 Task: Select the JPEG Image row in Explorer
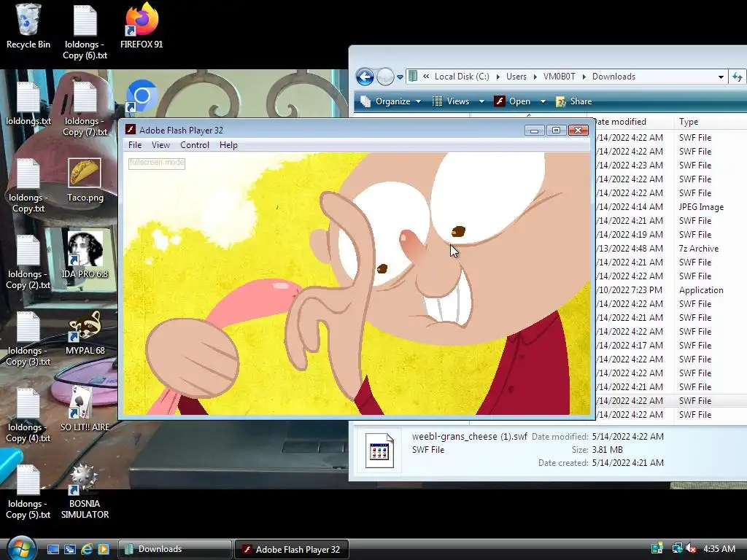click(671, 206)
